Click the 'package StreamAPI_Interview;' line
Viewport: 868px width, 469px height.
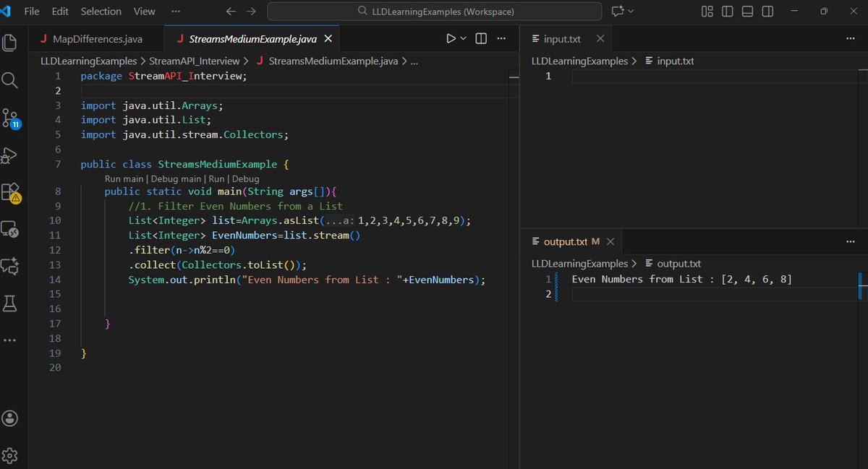[163, 76]
